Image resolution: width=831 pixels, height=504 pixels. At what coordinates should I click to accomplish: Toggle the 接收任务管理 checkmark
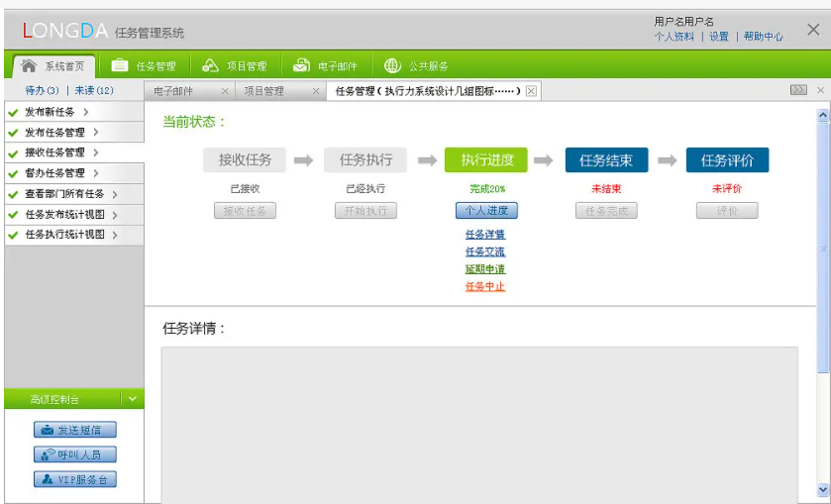tap(13, 153)
